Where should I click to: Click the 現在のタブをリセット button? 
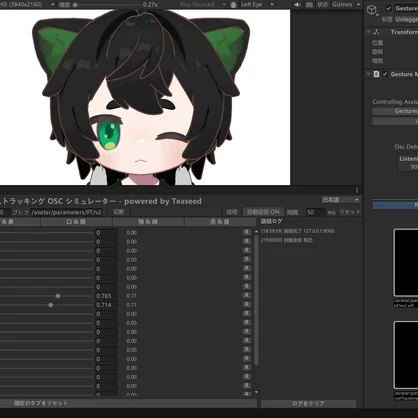(x=128, y=403)
